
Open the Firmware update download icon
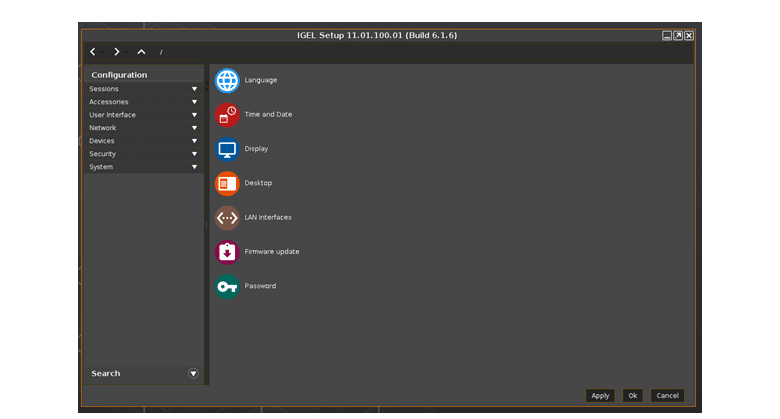(227, 252)
